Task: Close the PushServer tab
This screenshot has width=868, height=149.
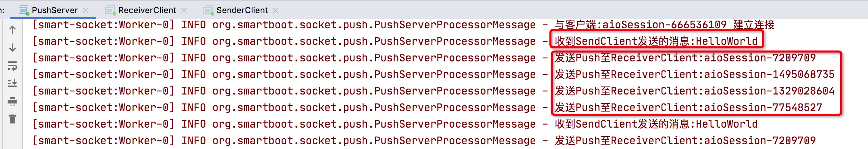Action: (86, 10)
